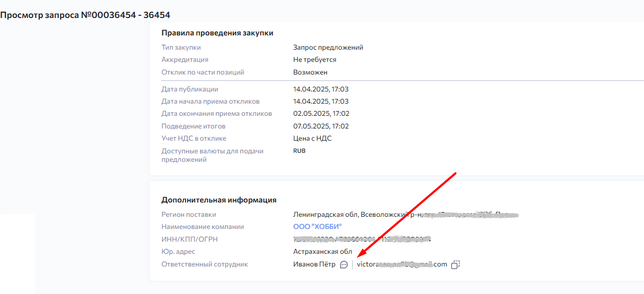The height and width of the screenshot is (294, 644).
Task: Click the results date 07.05.2025
Action: click(321, 126)
